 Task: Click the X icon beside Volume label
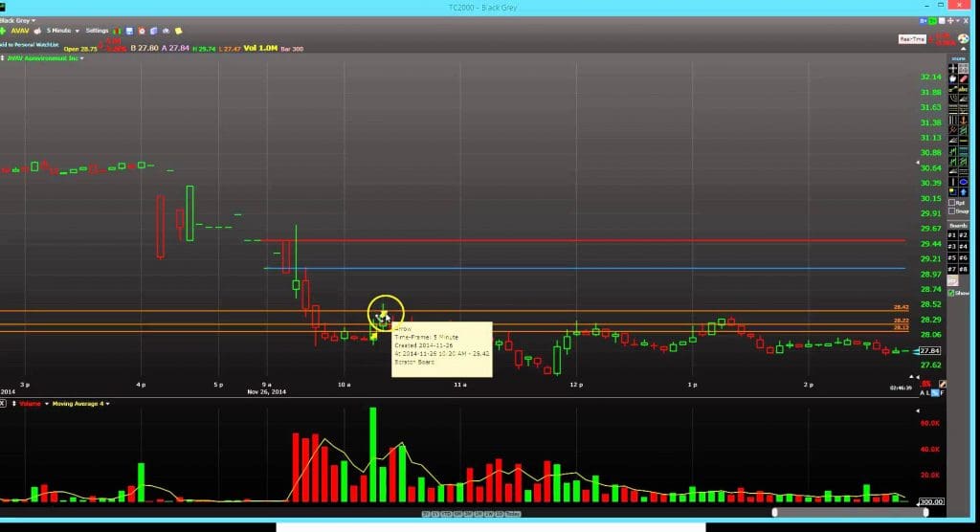click(x=3, y=404)
